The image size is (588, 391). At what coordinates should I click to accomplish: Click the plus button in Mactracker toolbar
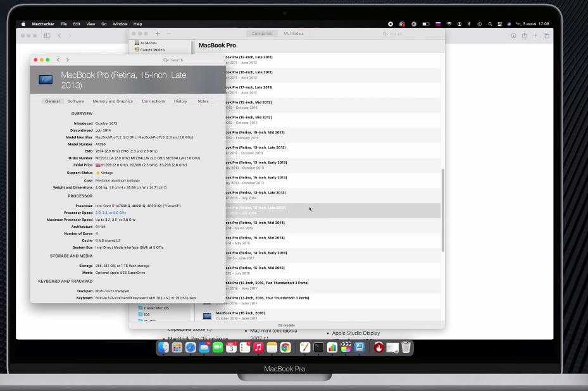[x=158, y=34]
